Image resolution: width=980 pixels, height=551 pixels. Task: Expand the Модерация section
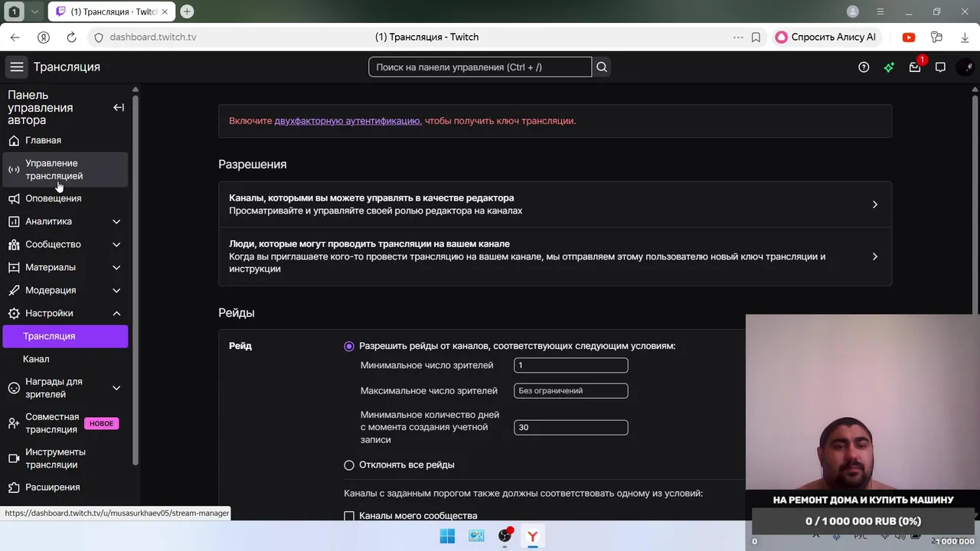pyautogui.click(x=116, y=290)
